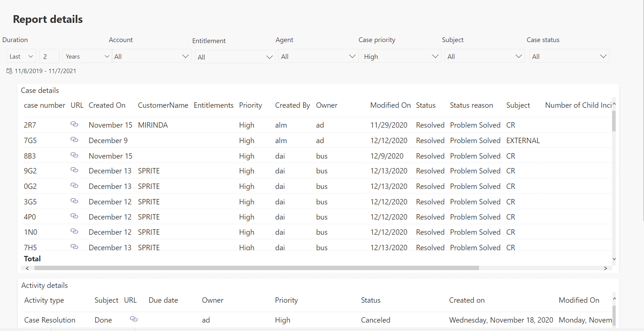Open URL link icon for case 4P0
This screenshot has width=644, height=331.
tap(74, 216)
